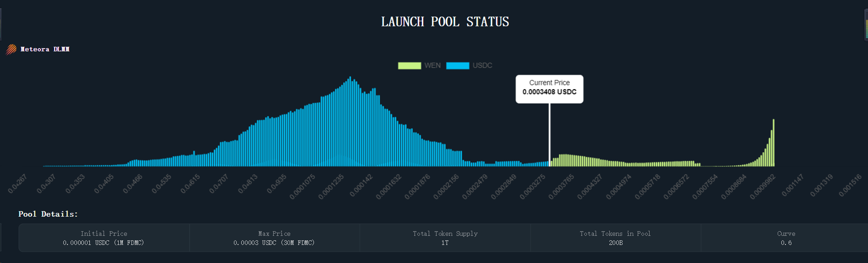Select the Initial Price details cell

point(104,238)
